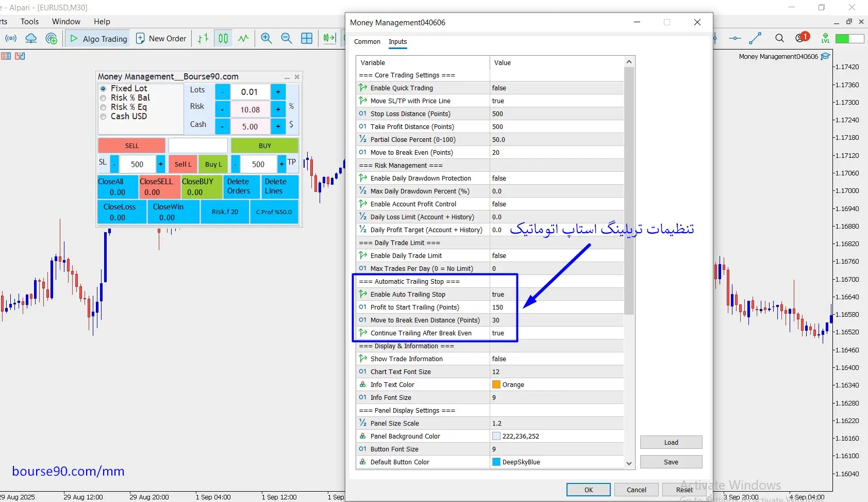Open the Tools menu
This screenshot has width=868, height=502.
[x=29, y=22]
